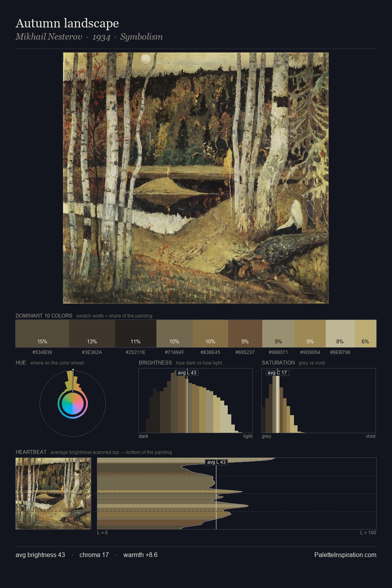Click the hex code '#BEB796'
Viewport: 392px width, 588px height.
click(x=340, y=352)
